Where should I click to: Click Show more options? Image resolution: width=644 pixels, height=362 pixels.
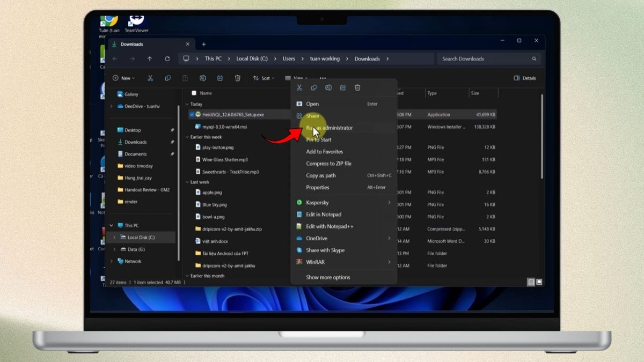343,277
